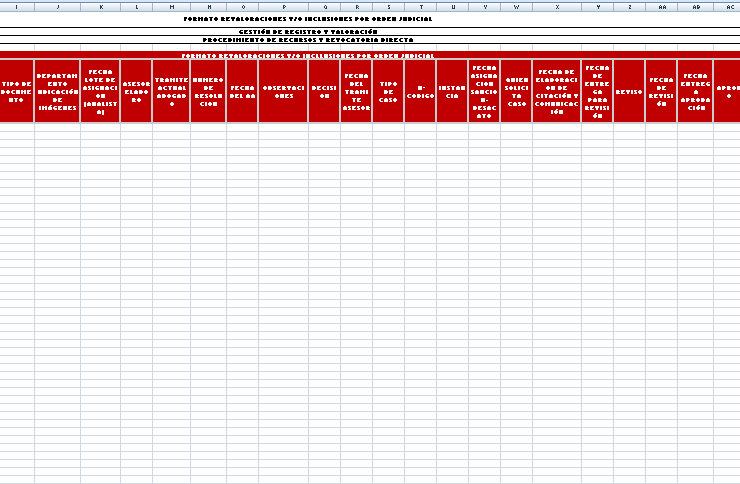The height and width of the screenshot is (484, 740).
Task: Select the 'Fecha de revisión' header cell
Action: coord(661,91)
